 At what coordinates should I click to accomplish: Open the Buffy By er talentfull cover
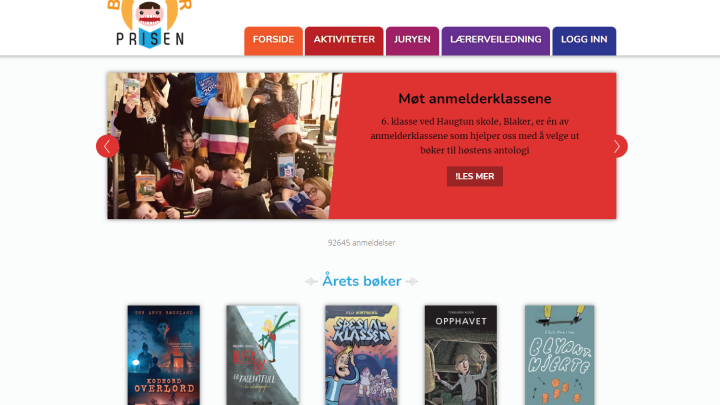click(263, 355)
